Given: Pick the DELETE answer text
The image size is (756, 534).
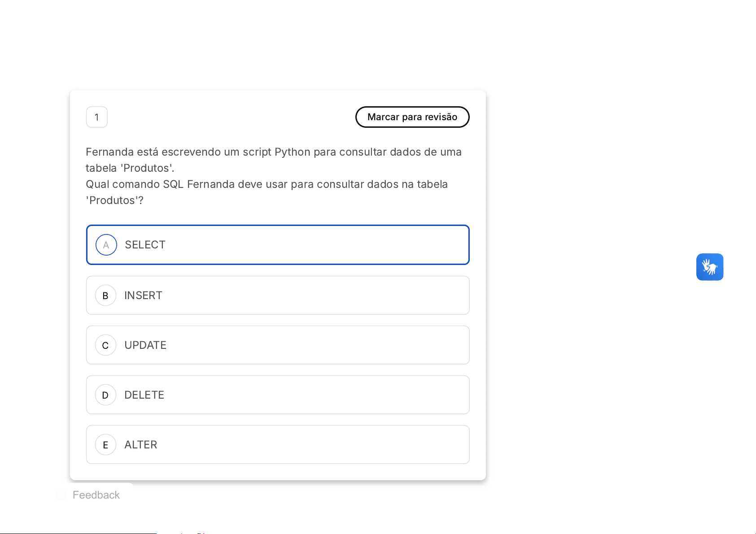Looking at the screenshot, I should point(144,395).
